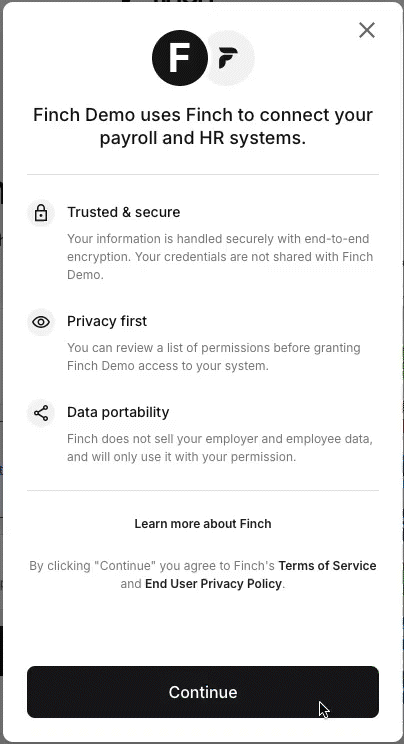Image resolution: width=404 pixels, height=744 pixels.
Task: Click the "By clicking Continue" agreement text
Action: [x=203, y=575]
